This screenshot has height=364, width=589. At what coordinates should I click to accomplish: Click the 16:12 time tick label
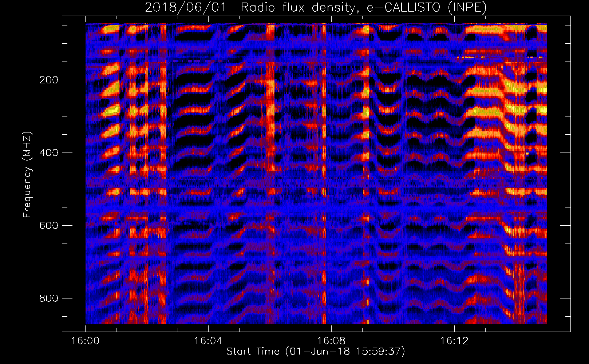pyautogui.click(x=454, y=341)
